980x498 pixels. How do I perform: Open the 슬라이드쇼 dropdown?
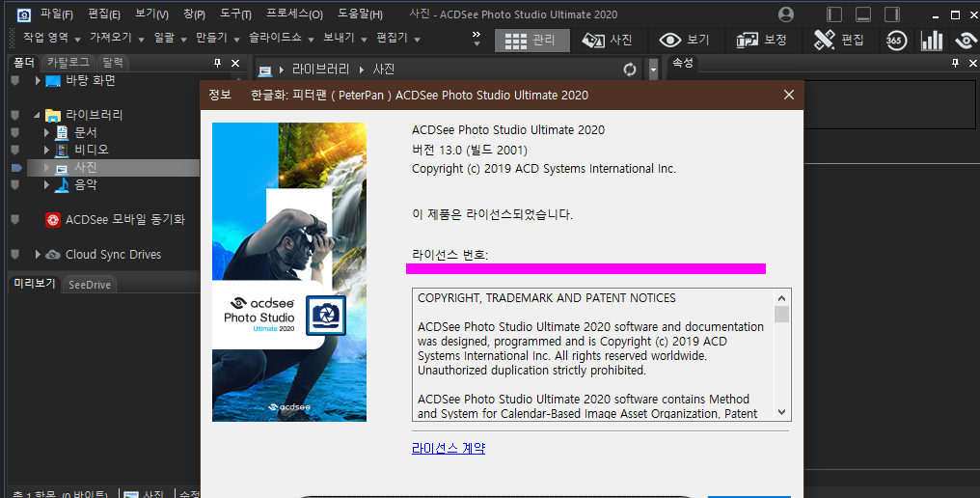(282, 39)
